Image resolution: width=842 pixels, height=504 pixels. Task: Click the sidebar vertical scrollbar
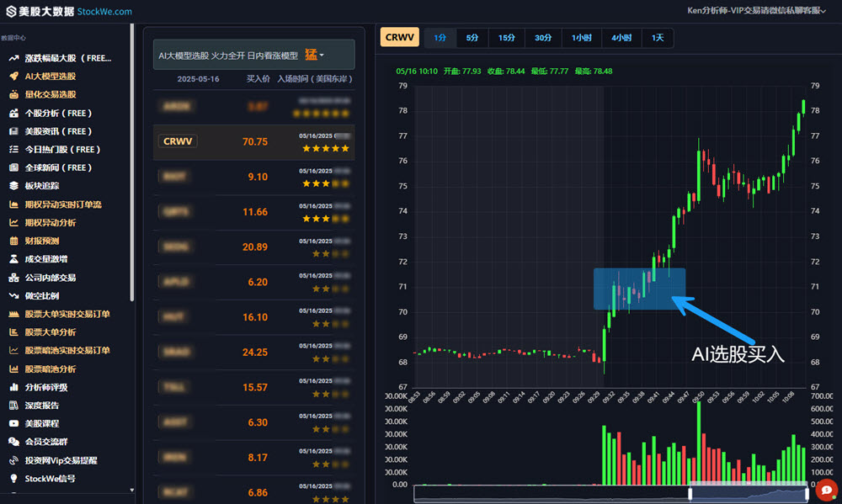point(132,162)
